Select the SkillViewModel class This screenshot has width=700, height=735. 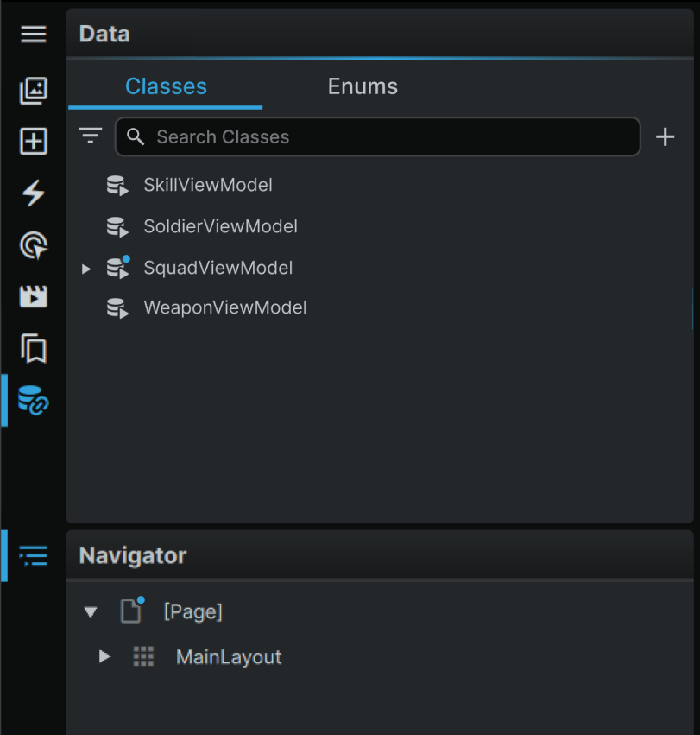tap(208, 185)
